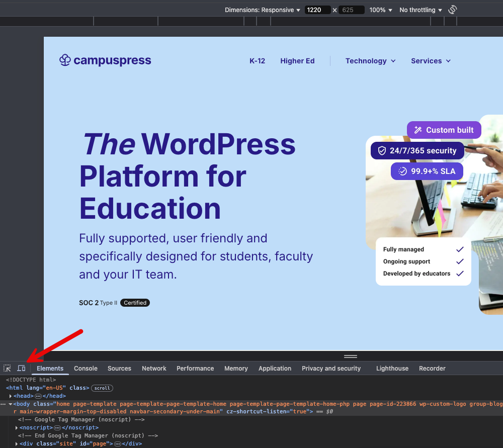The width and height of the screenshot is (503, 448).
Task: Click the body element's three-dot actions icon
Action: pos(3,404)
